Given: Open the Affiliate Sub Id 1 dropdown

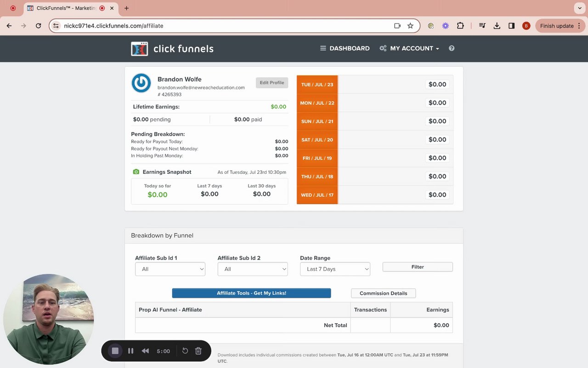Looking at the screenshot, I should tap(170, 269).
